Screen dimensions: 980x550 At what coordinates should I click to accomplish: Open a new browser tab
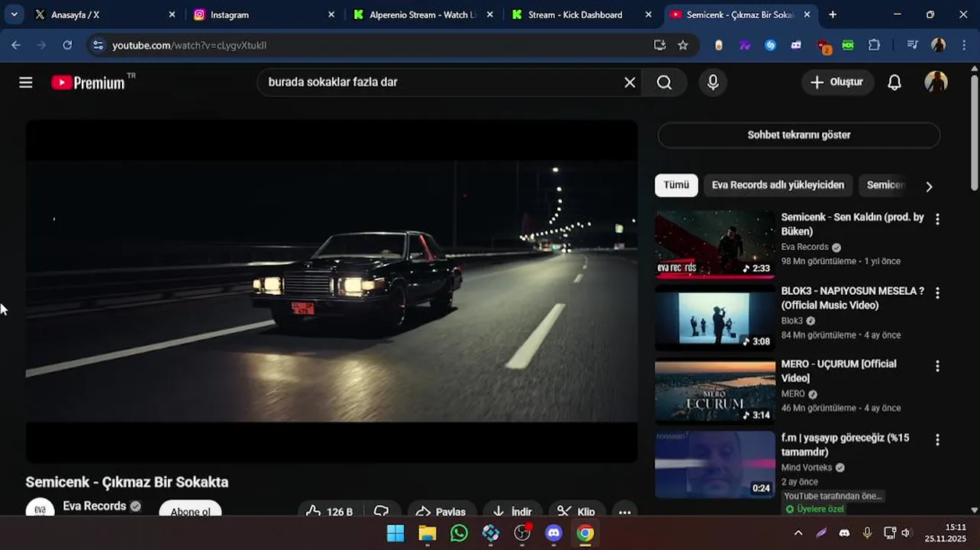coord(833,15)
